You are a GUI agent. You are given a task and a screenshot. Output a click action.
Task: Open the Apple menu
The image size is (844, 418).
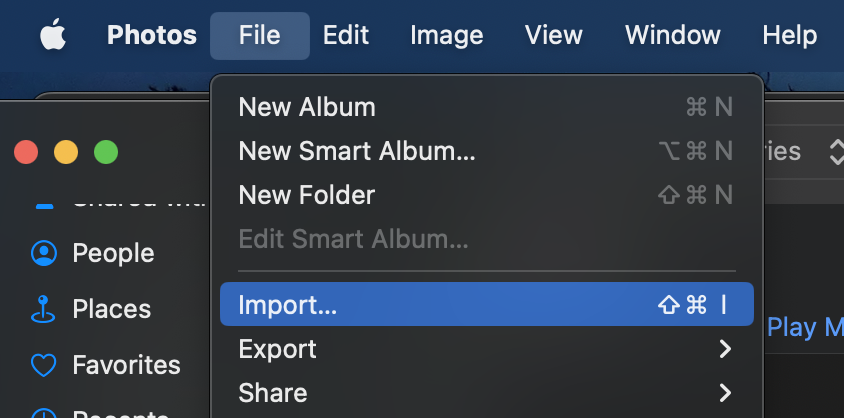[52, 36]
